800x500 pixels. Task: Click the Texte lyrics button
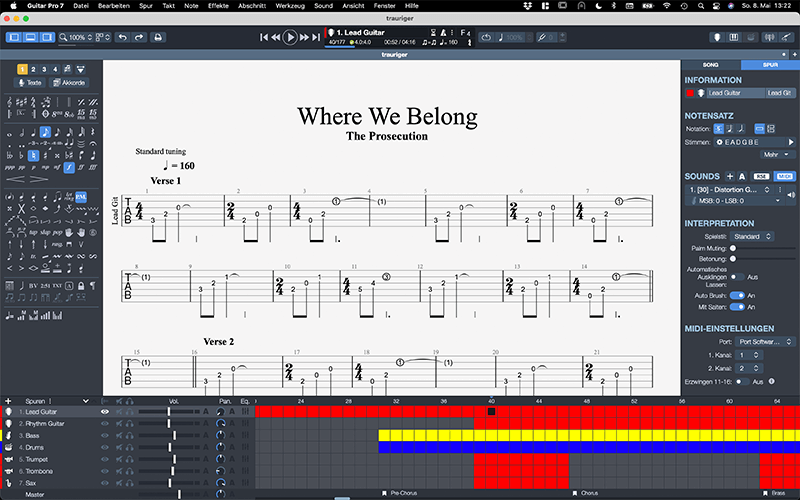click(x=30, y=83)
